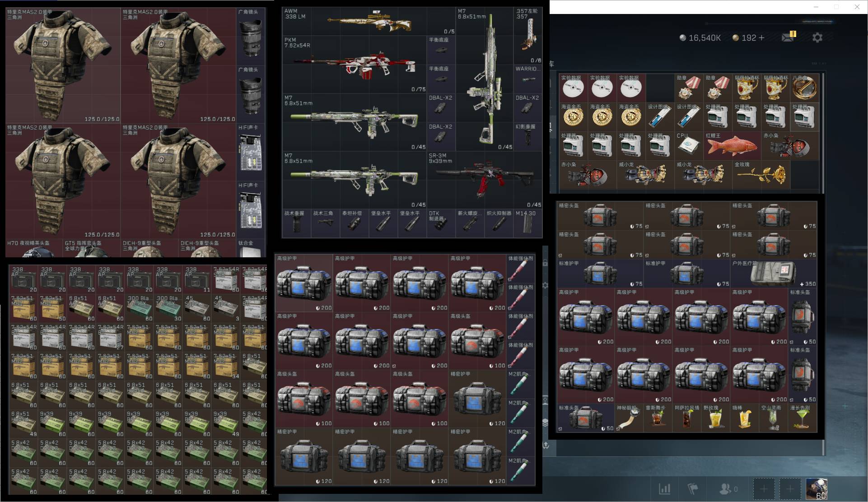The image size is (868, 502).
Task: Pick the golden rose 金玫瑰 item
Action: tap(761, 175)
